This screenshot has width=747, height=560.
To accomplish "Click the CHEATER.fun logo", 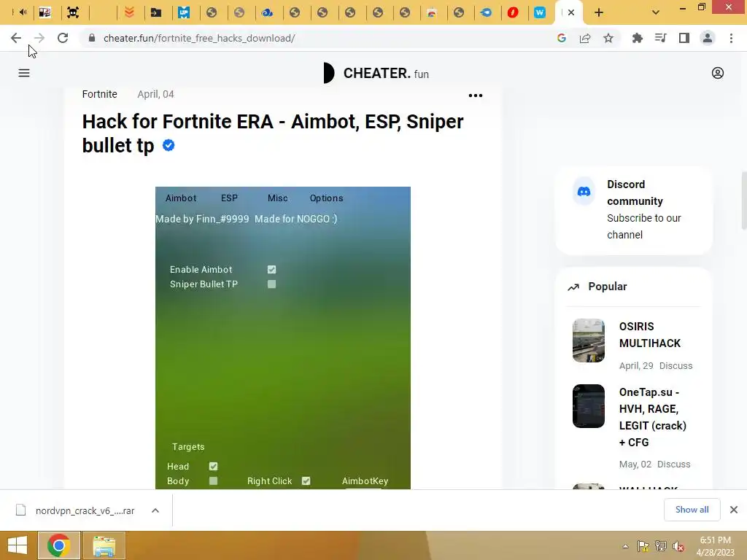I will click(376, 73).
